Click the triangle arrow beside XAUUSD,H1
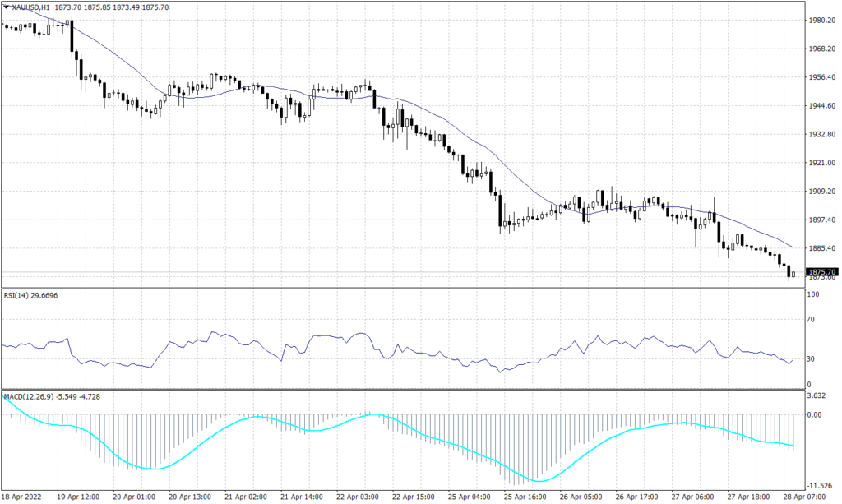The image size is (842, 504). tap(6, 7)
